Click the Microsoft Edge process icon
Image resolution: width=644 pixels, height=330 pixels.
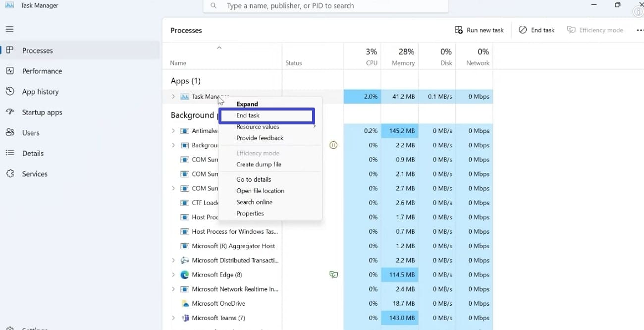[185, 275]
